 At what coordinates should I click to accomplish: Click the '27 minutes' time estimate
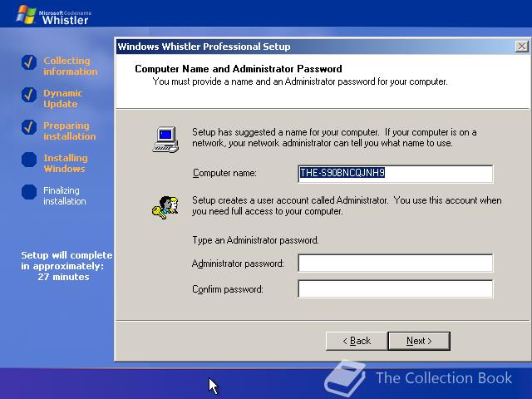[63, 277]
